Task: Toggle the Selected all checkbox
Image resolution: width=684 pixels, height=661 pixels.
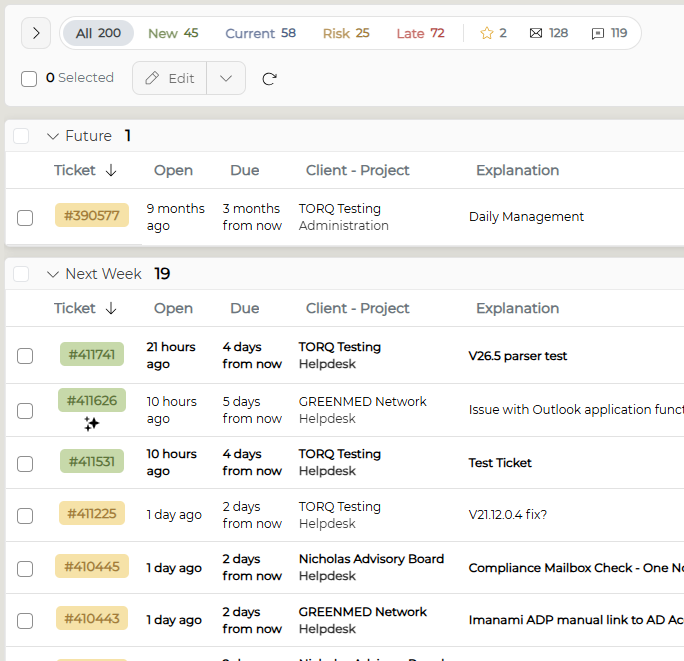Action: [x=29, y=79]
